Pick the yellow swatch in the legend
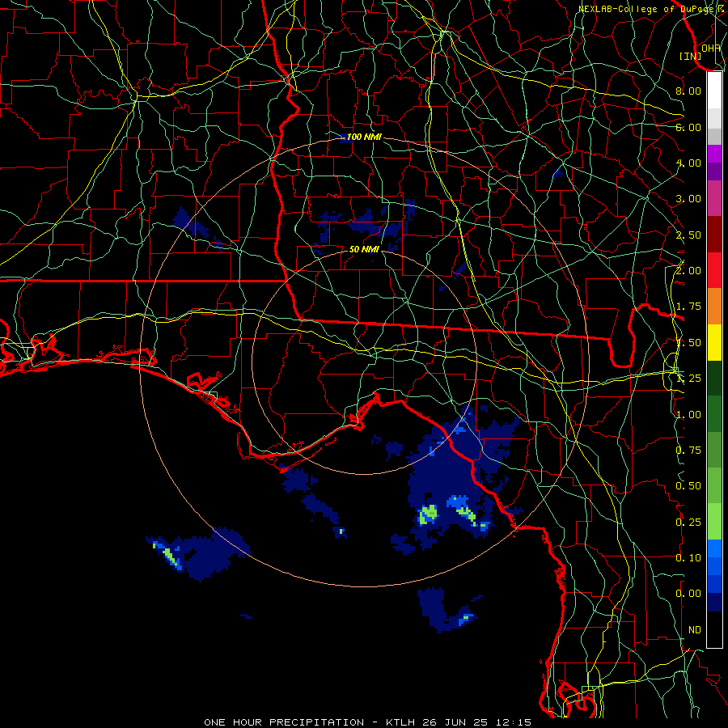This screenshot has height=728, width=728. pyautogui.click(x=714, y=342)
